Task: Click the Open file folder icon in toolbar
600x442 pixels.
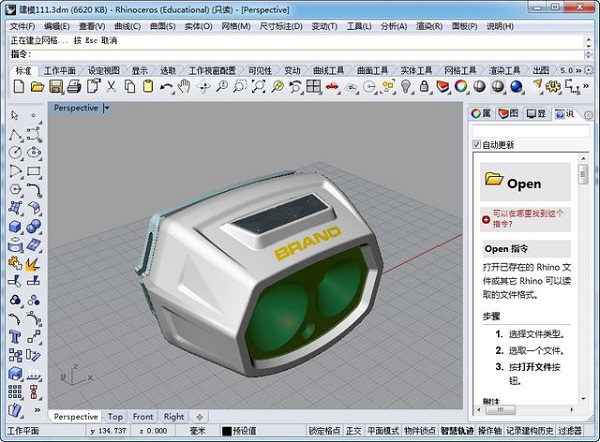Action: click(x=37, y=88)
